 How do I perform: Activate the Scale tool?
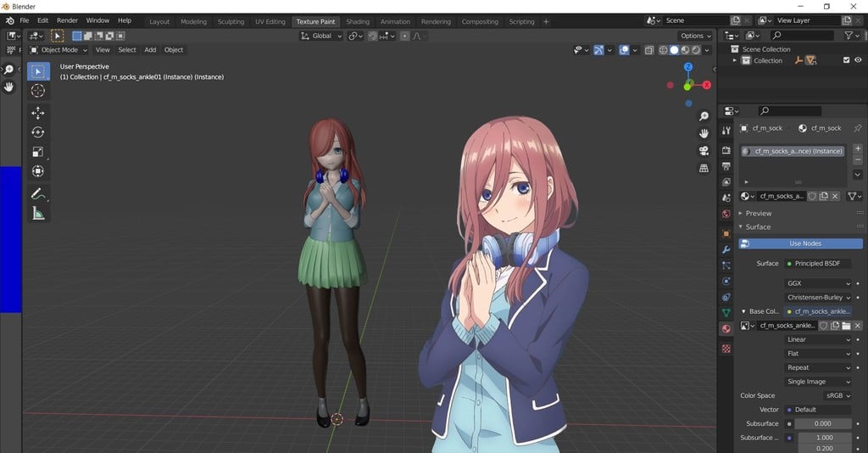click(x=38, y=152)
